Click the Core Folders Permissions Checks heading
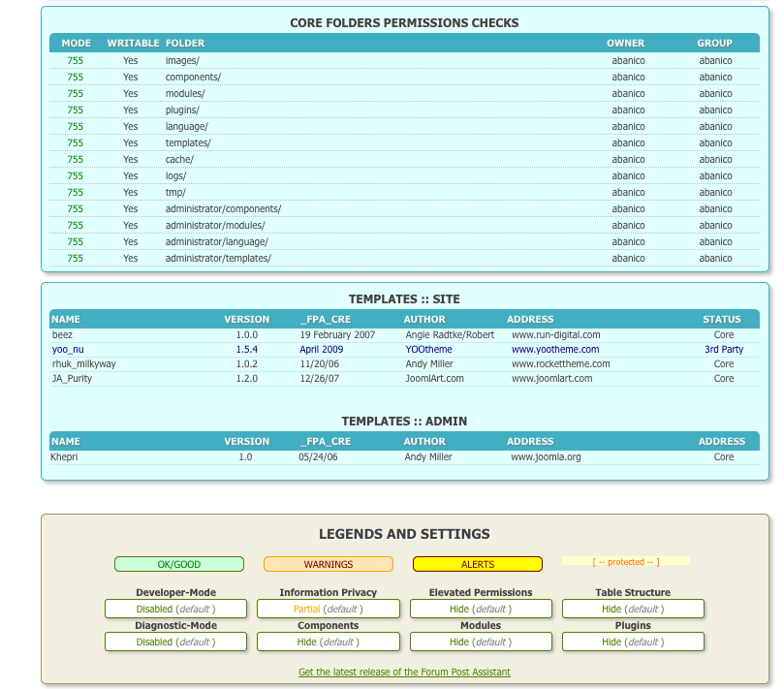 click(x=404, y=23)
